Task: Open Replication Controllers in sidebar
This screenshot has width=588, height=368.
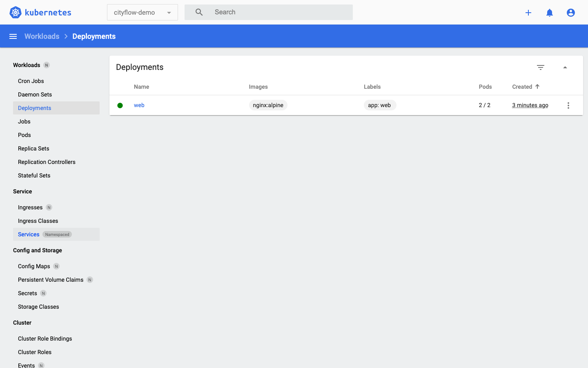Action: (56, 162)
